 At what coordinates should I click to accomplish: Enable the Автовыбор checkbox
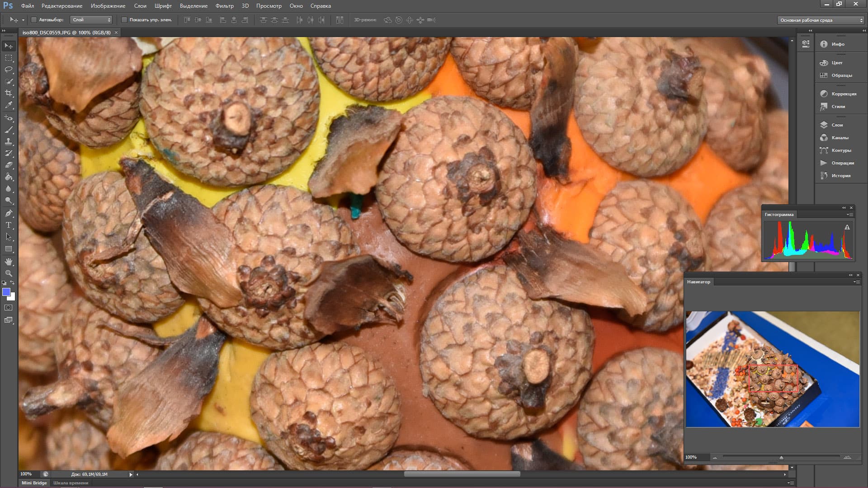(x=34, y=20)
